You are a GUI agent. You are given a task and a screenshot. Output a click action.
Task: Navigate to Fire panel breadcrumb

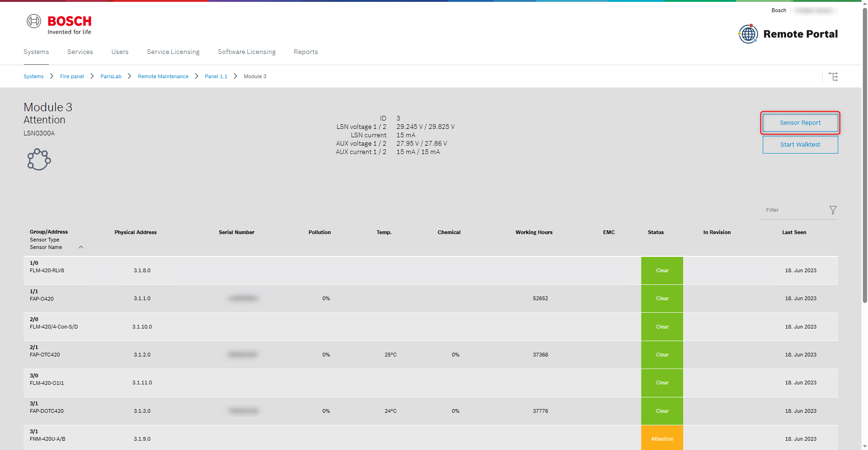[72, 77]
